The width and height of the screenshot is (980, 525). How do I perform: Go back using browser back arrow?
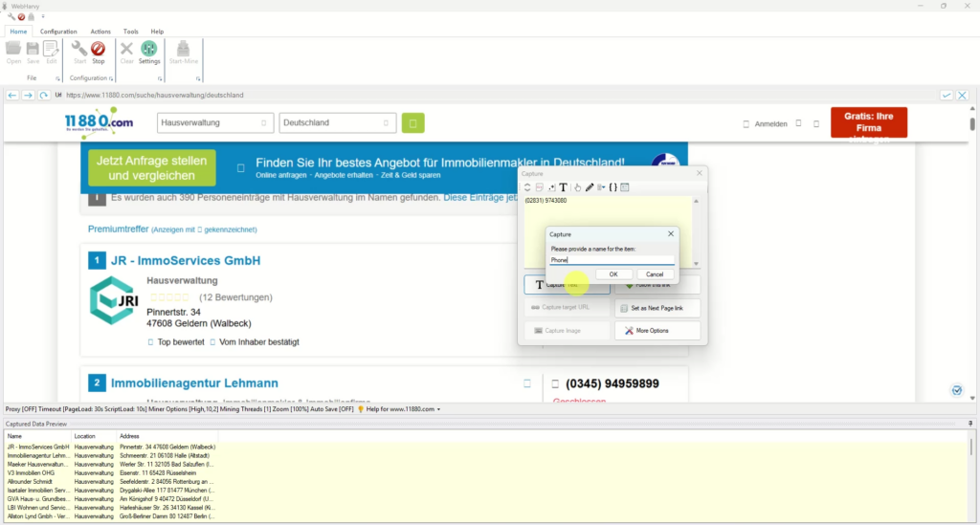(x=11, y=95)
